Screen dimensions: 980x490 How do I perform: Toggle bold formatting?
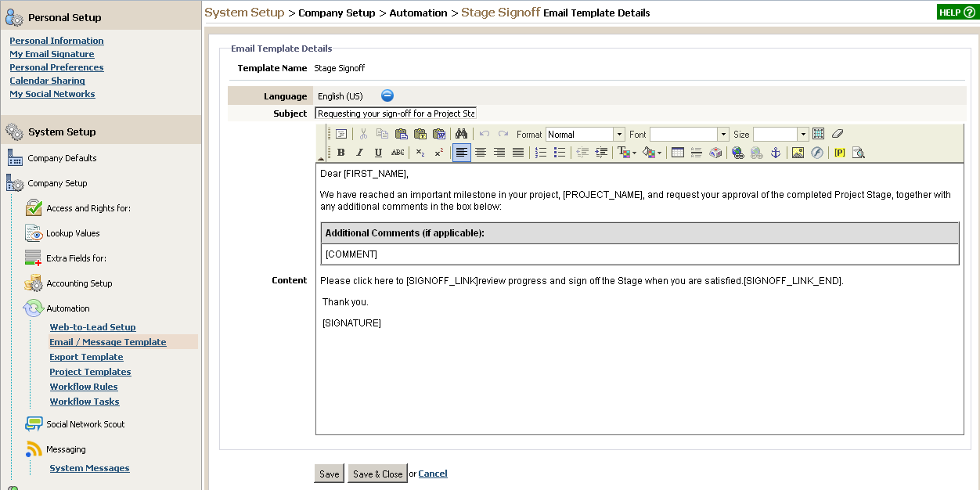[340, 153]
